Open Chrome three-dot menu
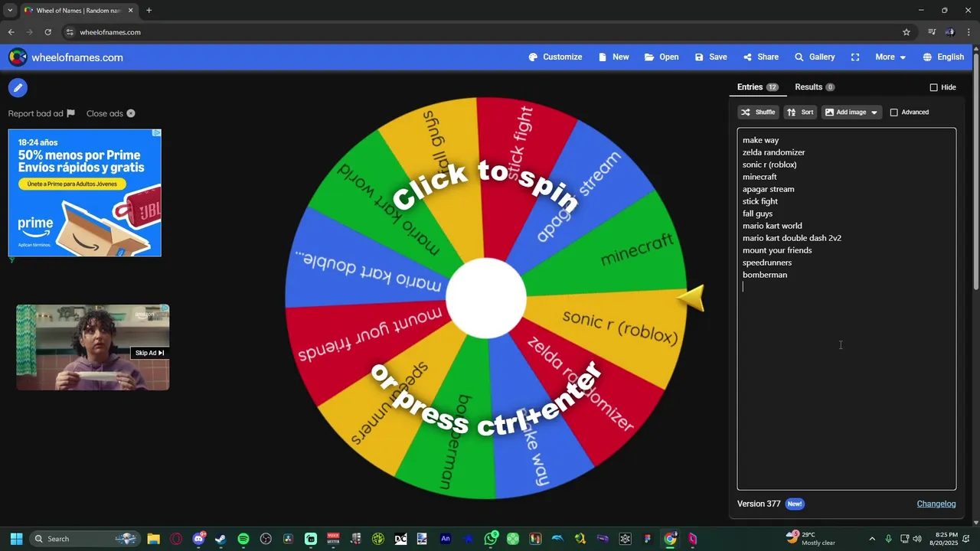Image resolution: width=980 pixels, height=551 pixels. (969, 32)
